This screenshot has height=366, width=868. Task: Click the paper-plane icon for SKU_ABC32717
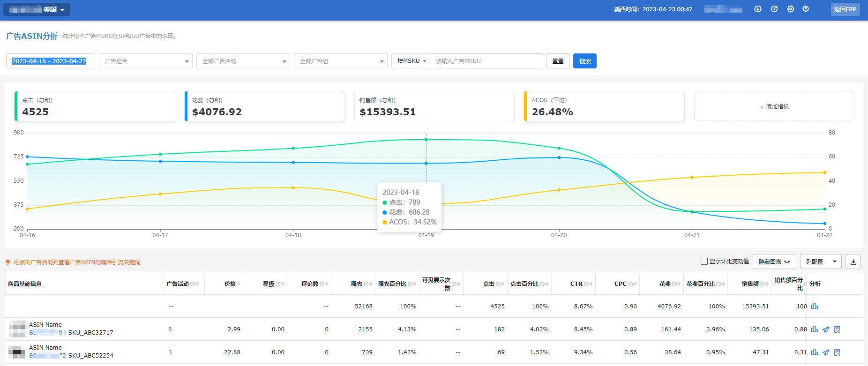[x=826, y=329]
